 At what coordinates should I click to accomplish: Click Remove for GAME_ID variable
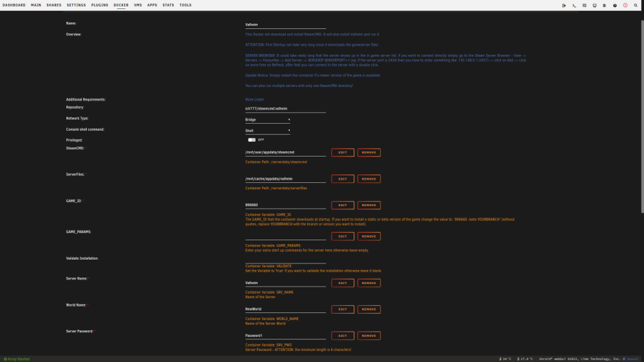click(369, 205)
